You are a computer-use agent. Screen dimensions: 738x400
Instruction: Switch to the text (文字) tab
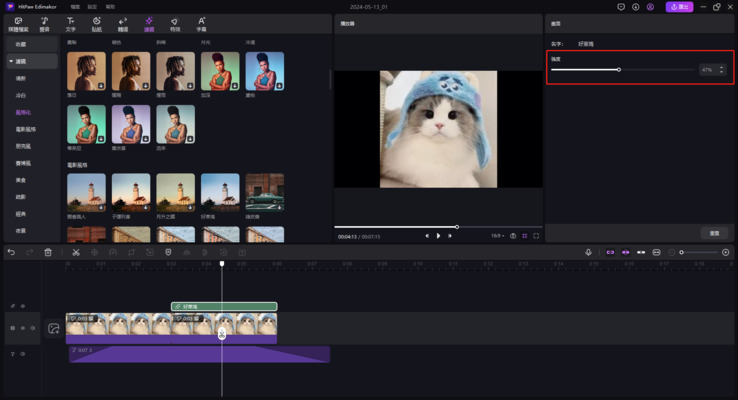[71, 24]
